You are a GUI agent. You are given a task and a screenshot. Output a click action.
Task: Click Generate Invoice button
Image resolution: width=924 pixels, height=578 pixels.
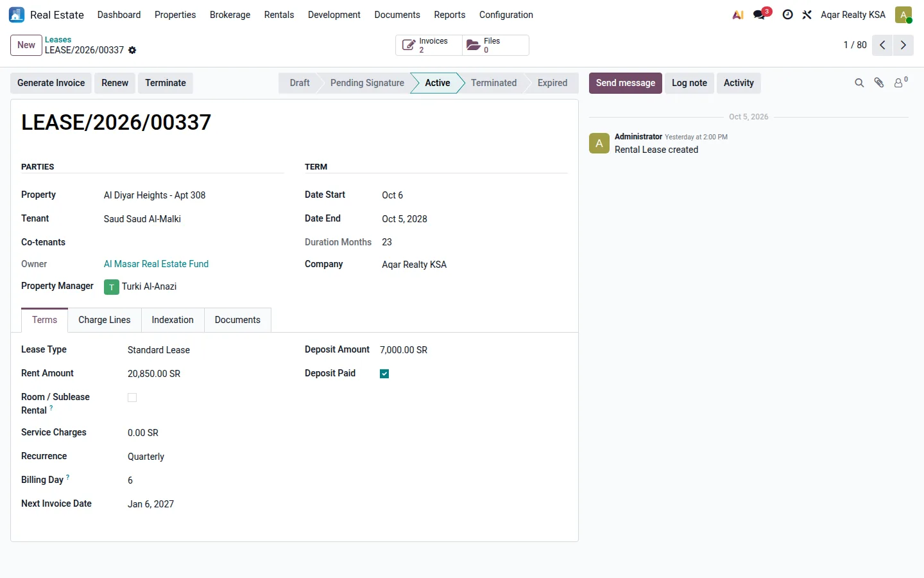[x=51, y=83]
